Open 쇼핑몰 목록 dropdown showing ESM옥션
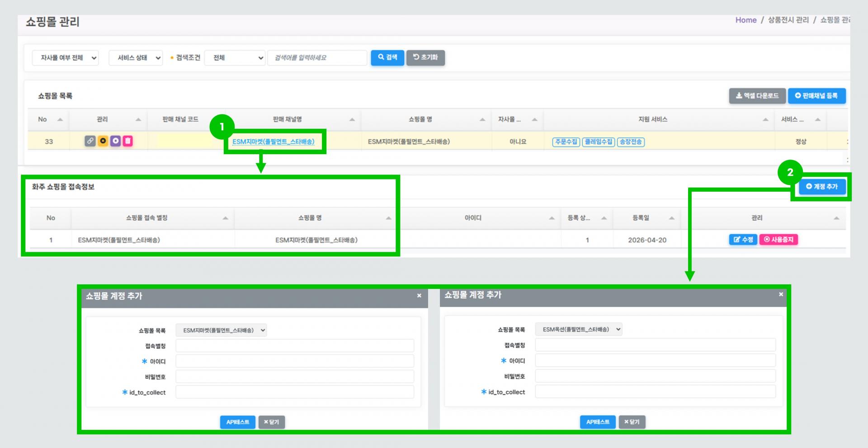This screenshot has width=868, height=448. click(579, 330)
